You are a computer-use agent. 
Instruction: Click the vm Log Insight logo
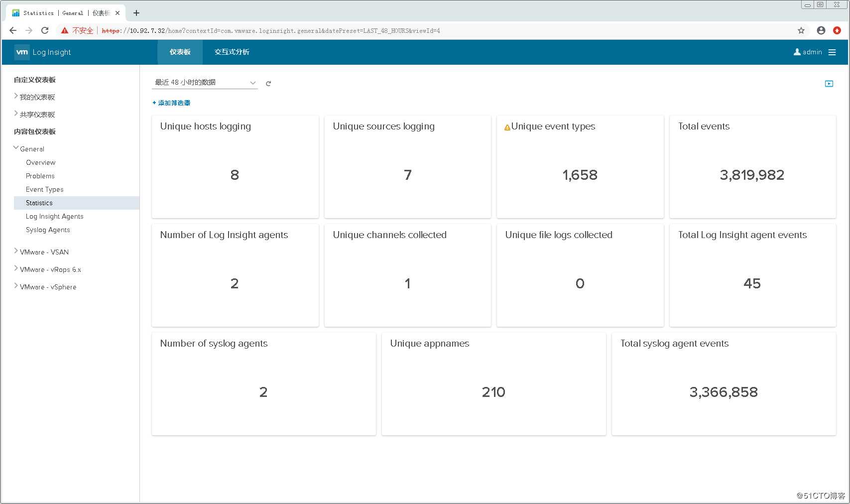coord(42,52)
